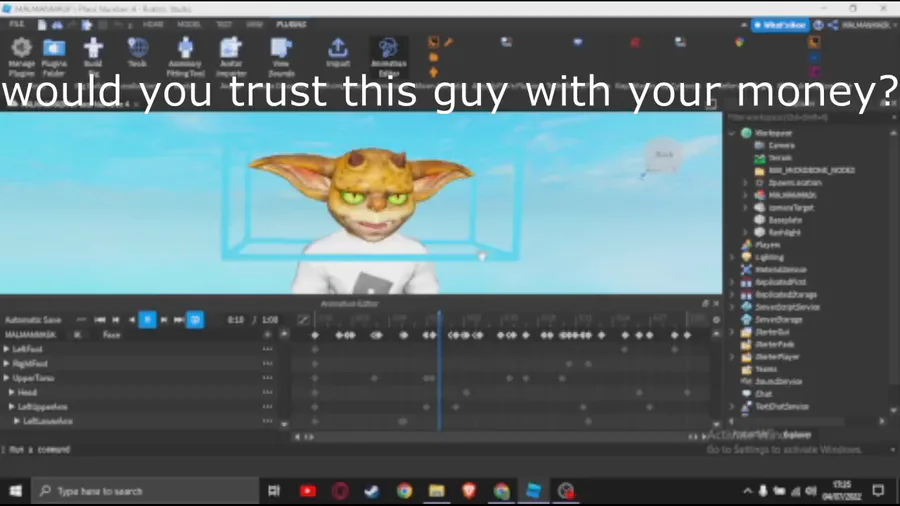Launch the Build Rig plugin
The width and height of the screenshot is (900, 506).
[x=93, y=56]
